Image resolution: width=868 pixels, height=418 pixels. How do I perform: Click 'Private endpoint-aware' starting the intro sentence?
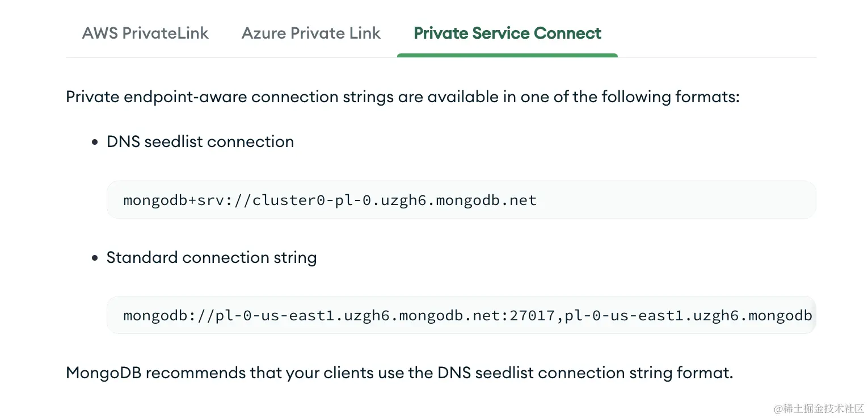pyautogui.click(x=157, y=97)
